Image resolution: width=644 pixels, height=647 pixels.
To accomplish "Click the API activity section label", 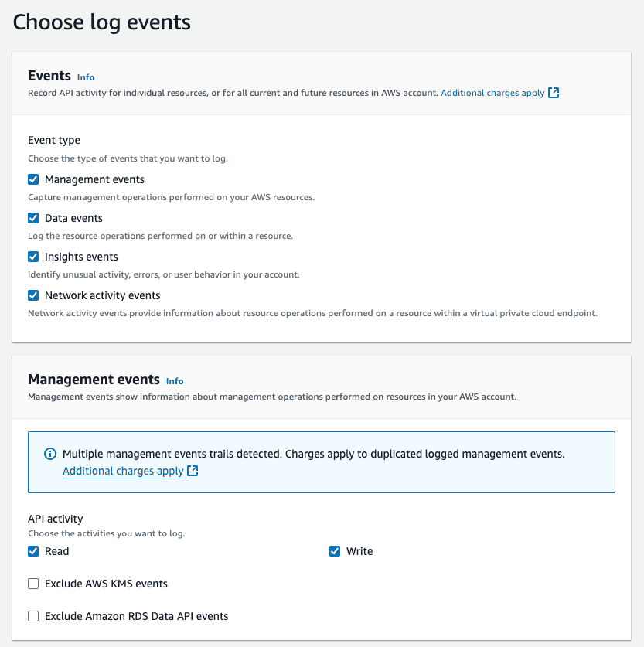I will tap(54, 518).
